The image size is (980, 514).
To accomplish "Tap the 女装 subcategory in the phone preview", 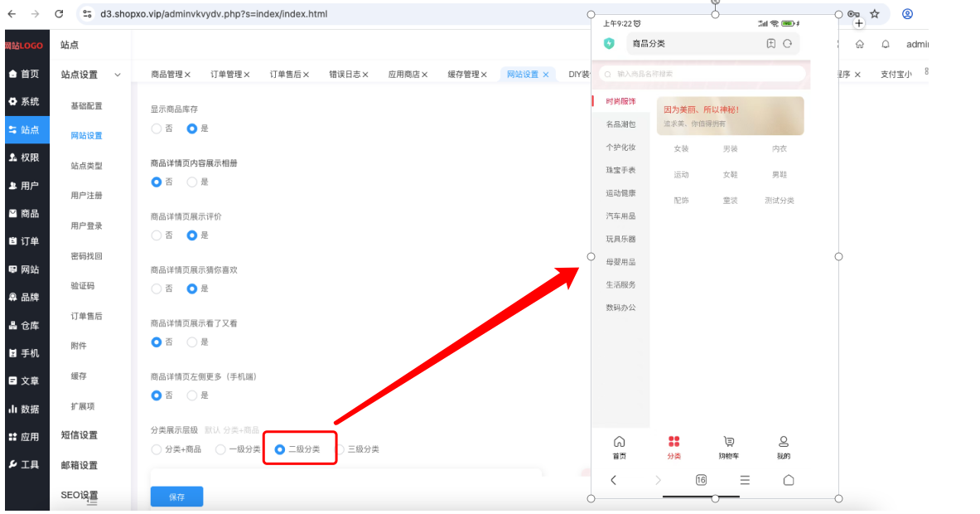I will coord(681,149).
